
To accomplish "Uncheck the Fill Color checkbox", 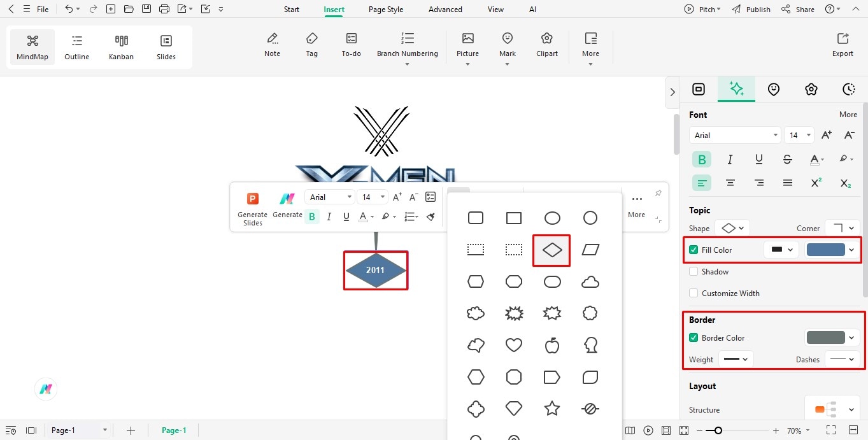I will click(694, 250).
